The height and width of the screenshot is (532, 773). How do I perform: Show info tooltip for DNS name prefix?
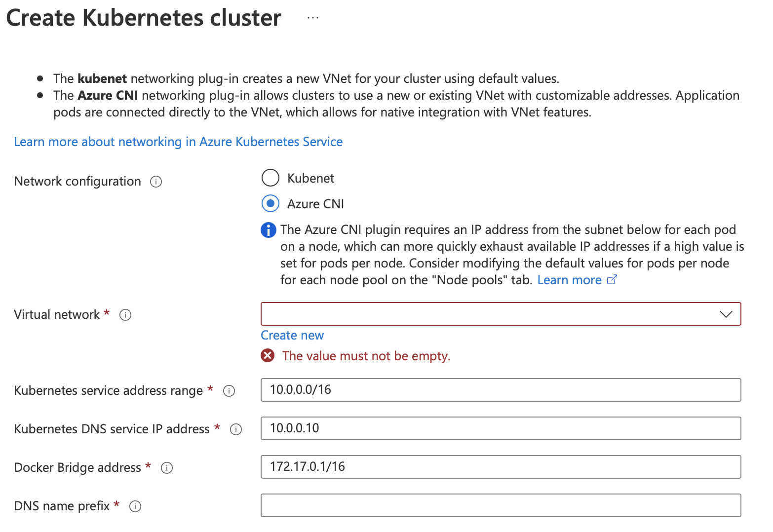pos(135,506)
